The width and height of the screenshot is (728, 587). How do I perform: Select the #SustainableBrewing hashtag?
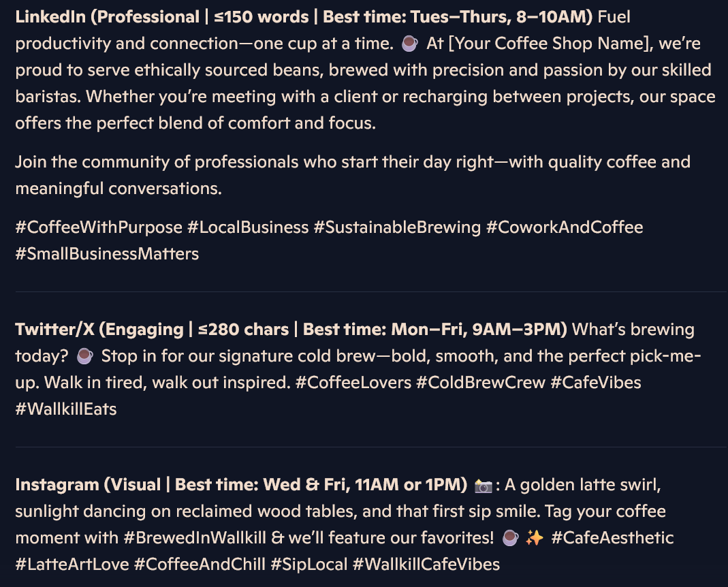(x=398, y=227)
